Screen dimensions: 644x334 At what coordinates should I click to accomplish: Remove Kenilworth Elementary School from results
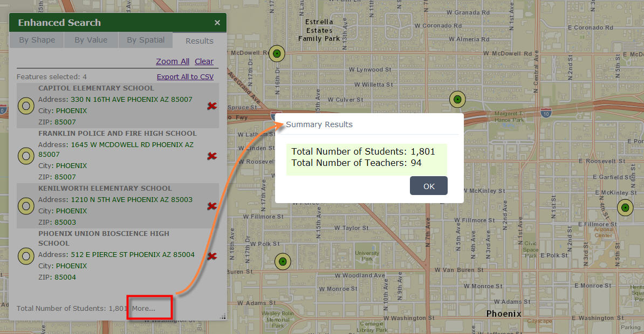pos(212,206)
